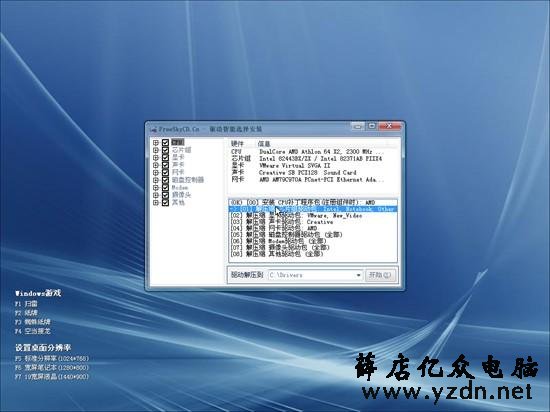Click the 开始 button
The height and width of the screenshot is (412, 550).
[x=380, y=275]
